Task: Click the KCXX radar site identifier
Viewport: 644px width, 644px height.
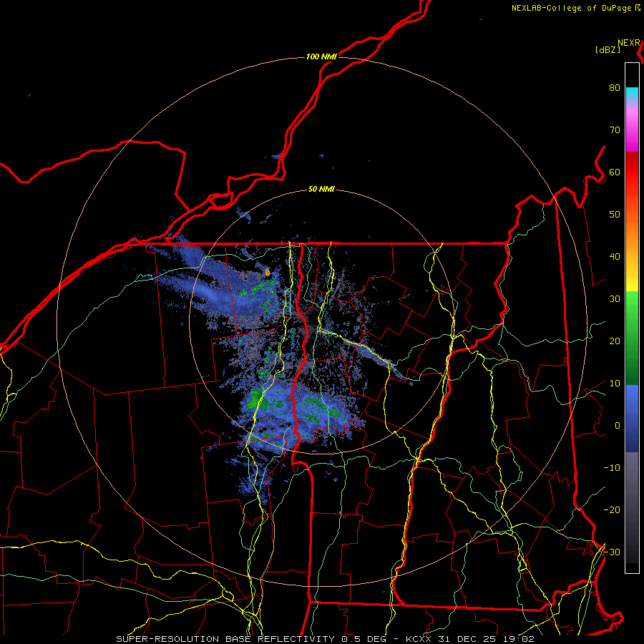Action: coord(419,639)
